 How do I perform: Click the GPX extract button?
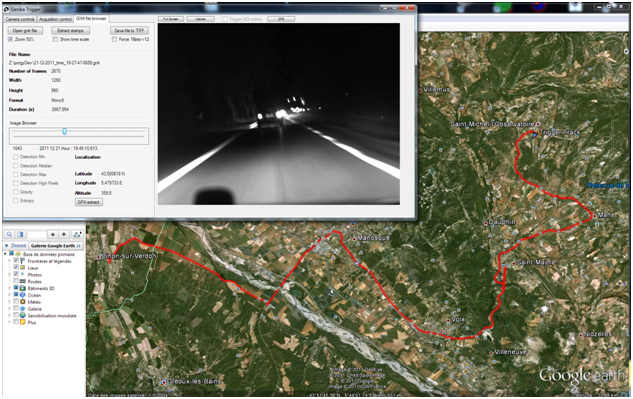89,202
